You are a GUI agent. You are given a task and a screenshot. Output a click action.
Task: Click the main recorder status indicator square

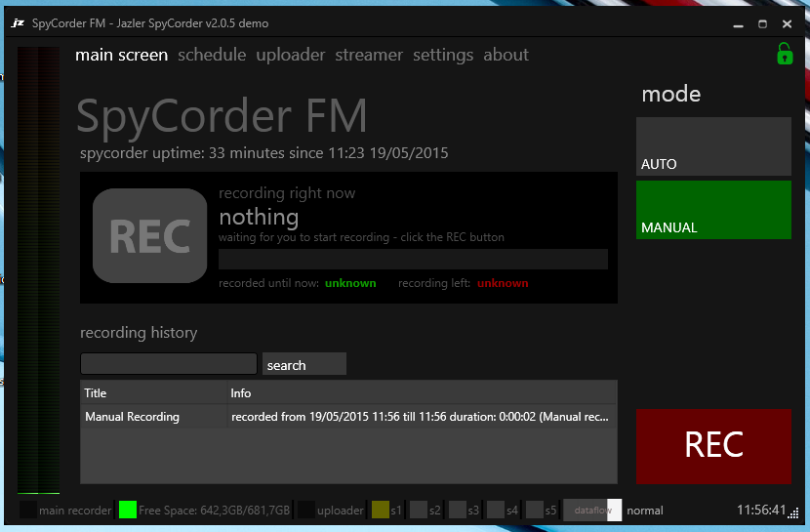tap(28, 510)
